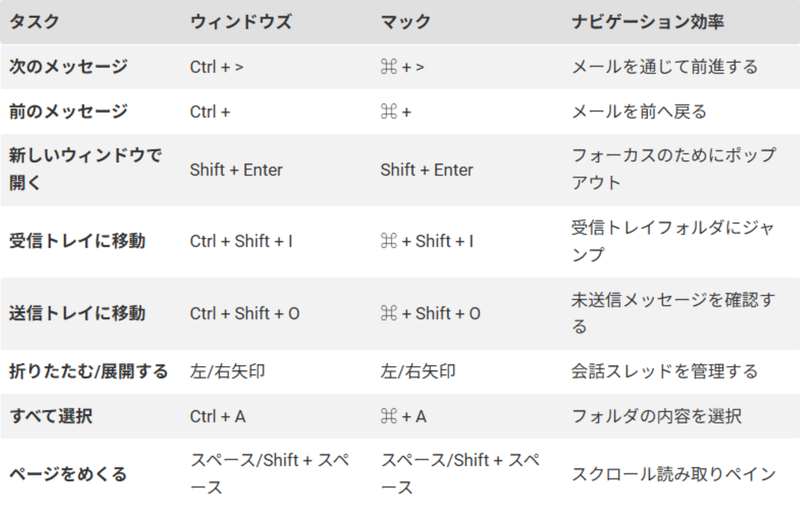Click the "Ctrl + >" Windows shortcut cell

pyautogui.click(x=217, y=68)
